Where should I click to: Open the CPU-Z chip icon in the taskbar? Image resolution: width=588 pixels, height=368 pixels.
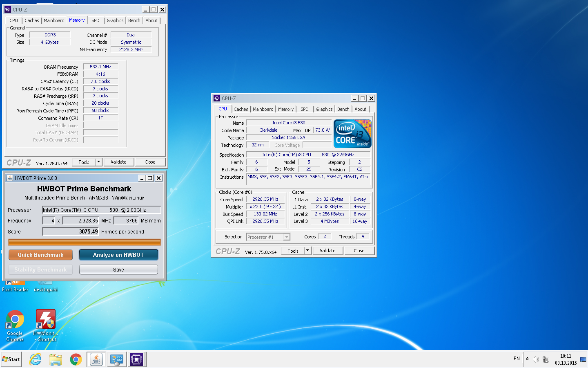(x=136, y=359)
